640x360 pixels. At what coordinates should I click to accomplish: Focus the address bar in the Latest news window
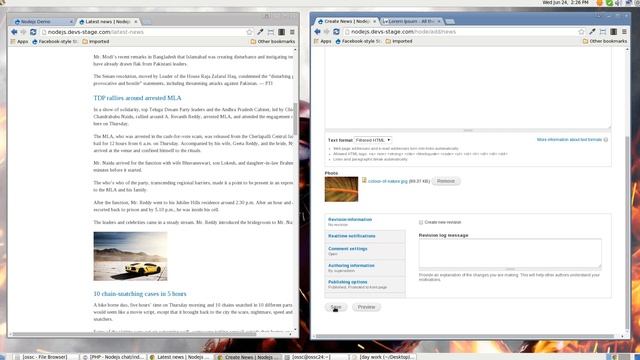(143, 32)
